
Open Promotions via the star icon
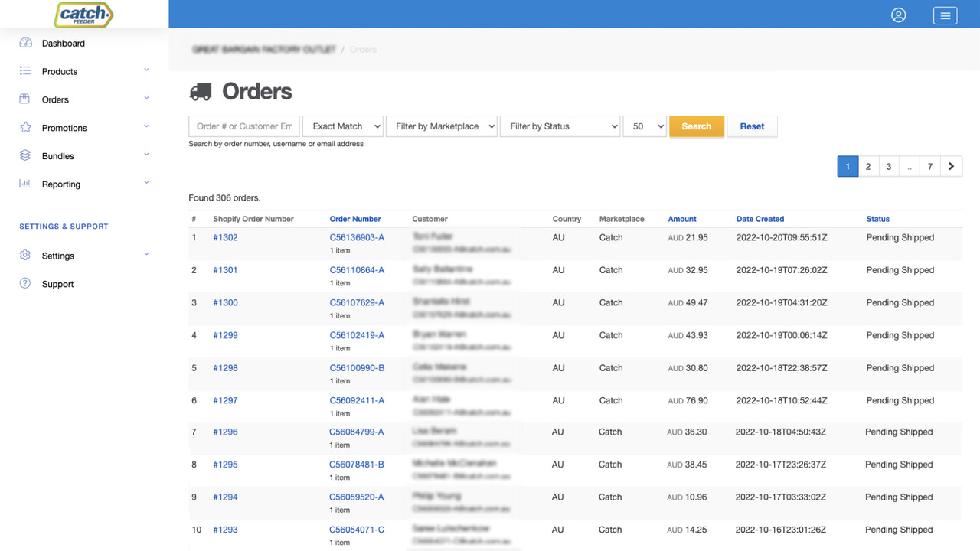tap(23, 127)
